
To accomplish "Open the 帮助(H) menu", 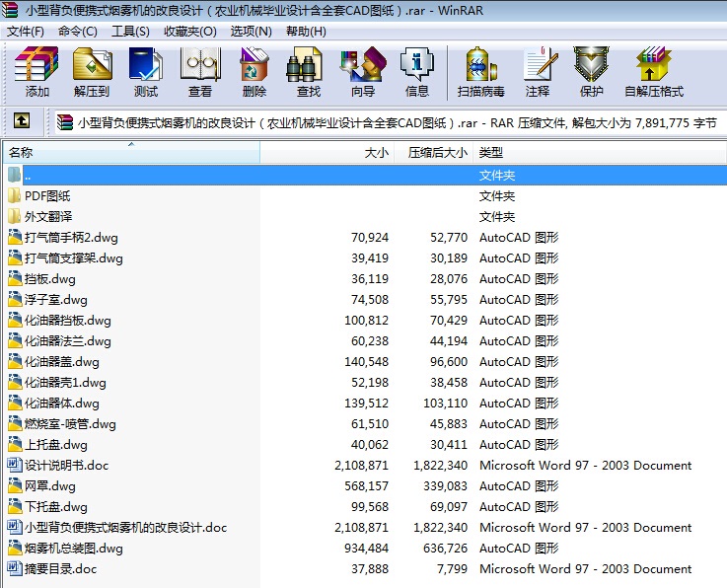I will point(306,31).
